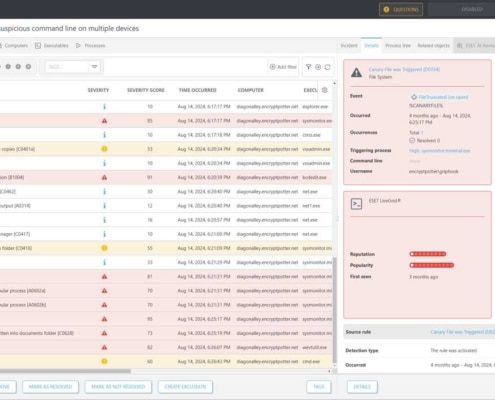Click the circular preset icon between funnel and refresh
The height and width of the screenshot is (400, 495).
[318, 67]
